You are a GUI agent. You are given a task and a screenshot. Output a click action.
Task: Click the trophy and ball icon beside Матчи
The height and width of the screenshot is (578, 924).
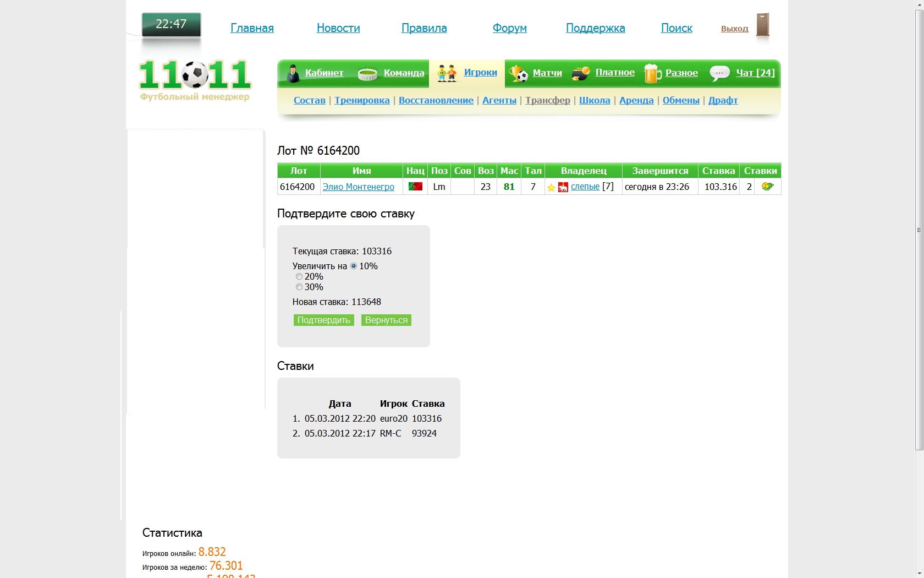519,73
